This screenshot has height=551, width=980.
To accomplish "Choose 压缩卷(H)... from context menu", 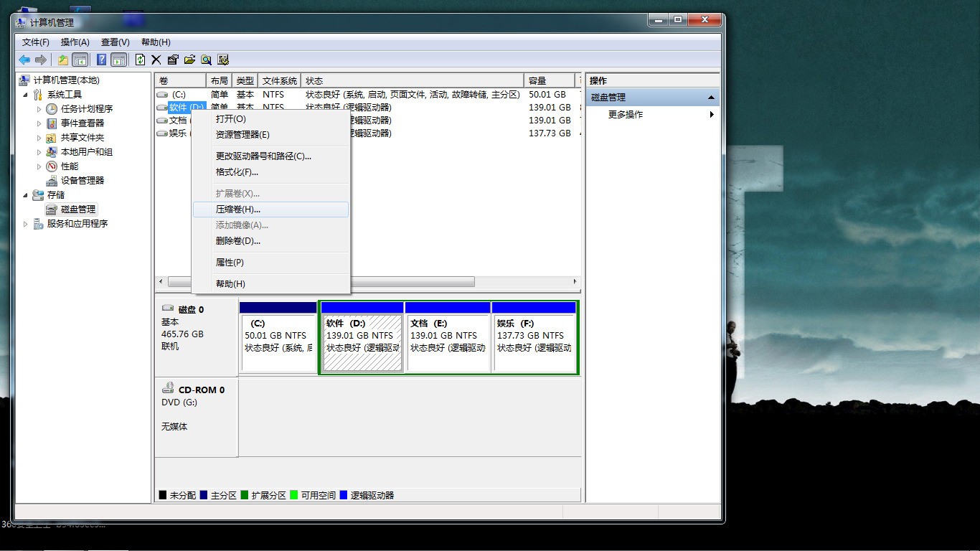I will (x=237, y=209).
